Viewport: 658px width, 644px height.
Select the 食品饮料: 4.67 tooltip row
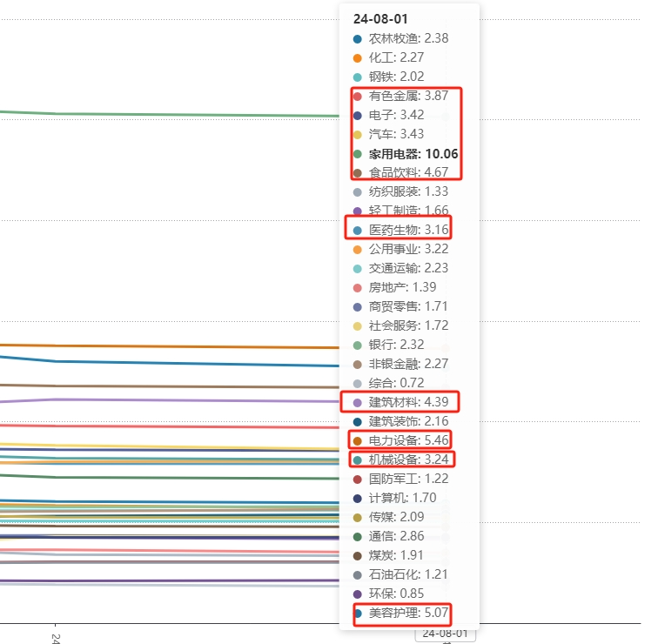(400, 172)
